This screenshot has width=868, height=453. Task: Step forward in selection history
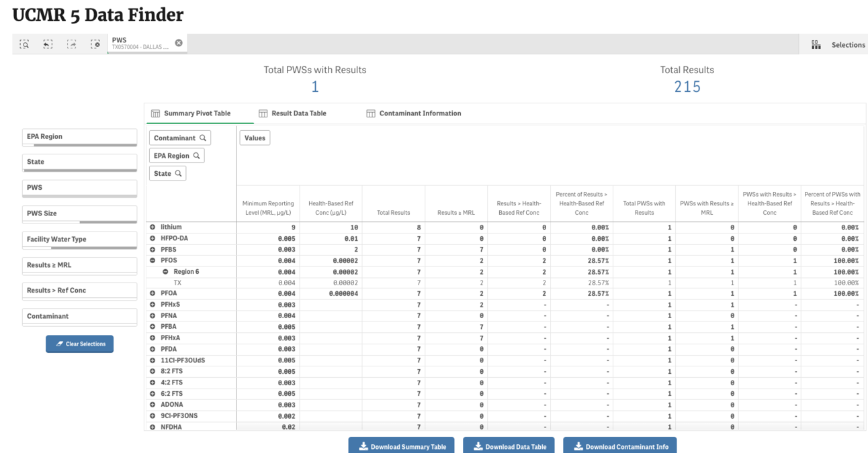pyautogui.click(x=71, y=44)
